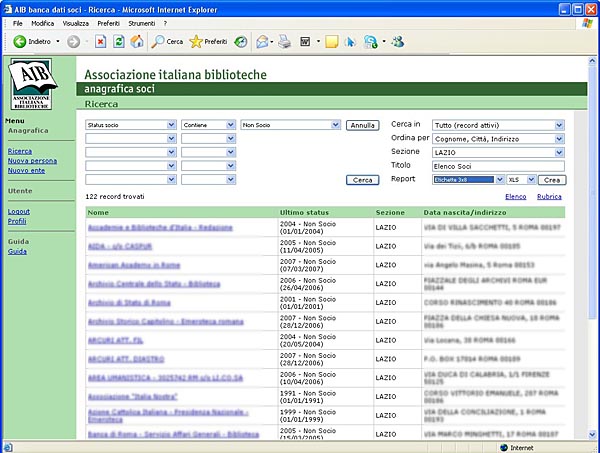Click the vertical scrollbar thumb

[592, 192]
